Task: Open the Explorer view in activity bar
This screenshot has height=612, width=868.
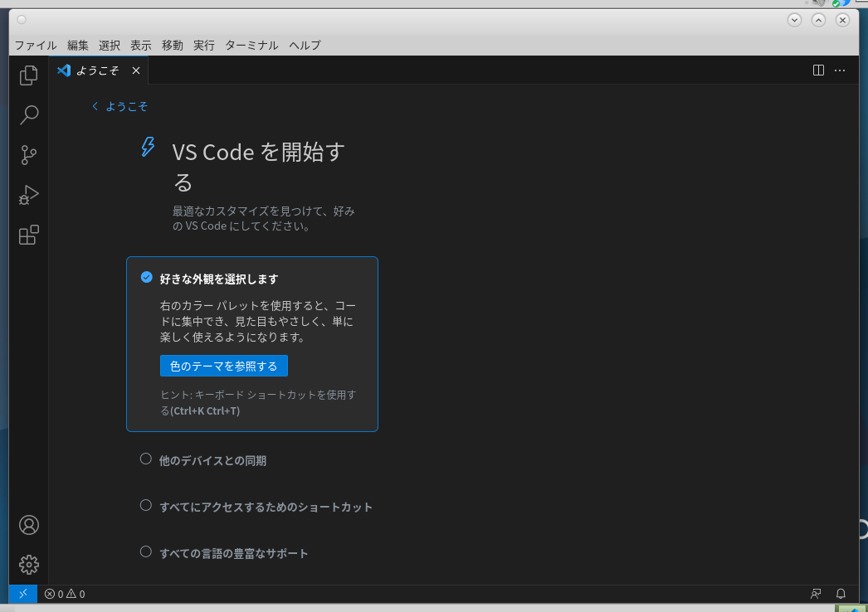Action: (x=29, y=75)
